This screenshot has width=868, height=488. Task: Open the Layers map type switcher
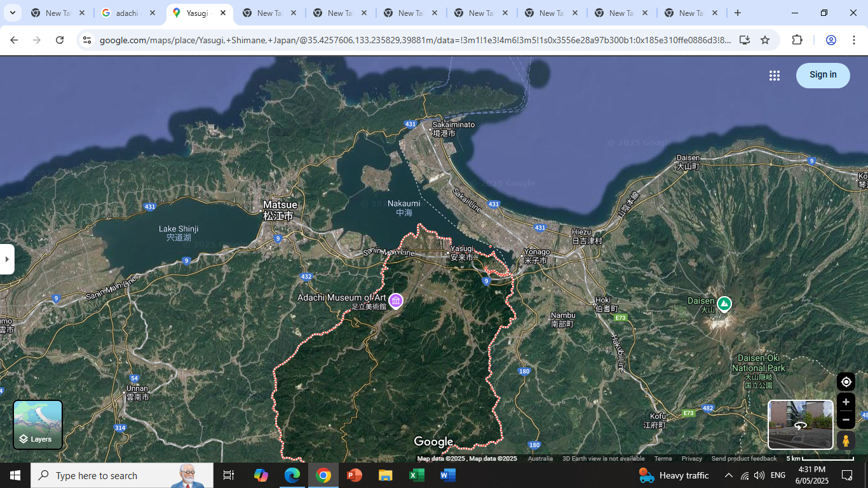click(x=38, y=424)
